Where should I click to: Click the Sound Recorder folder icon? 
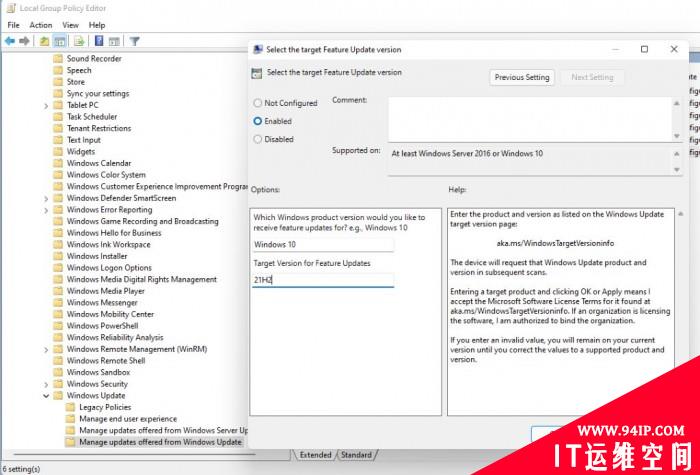(58, 58)
